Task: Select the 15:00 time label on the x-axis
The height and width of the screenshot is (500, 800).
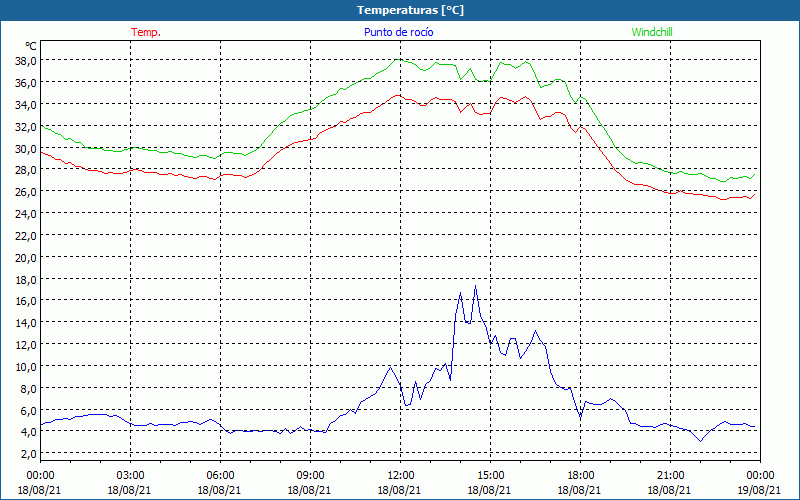Action: tap(491, 475)
